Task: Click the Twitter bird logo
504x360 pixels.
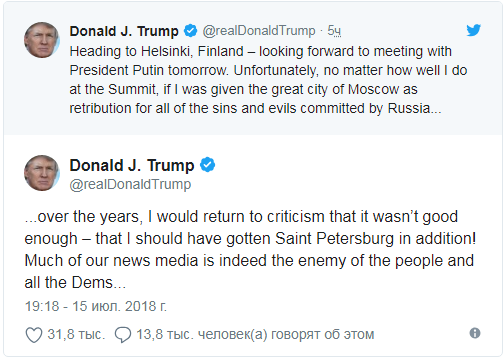Action: [x=473, y=30]
